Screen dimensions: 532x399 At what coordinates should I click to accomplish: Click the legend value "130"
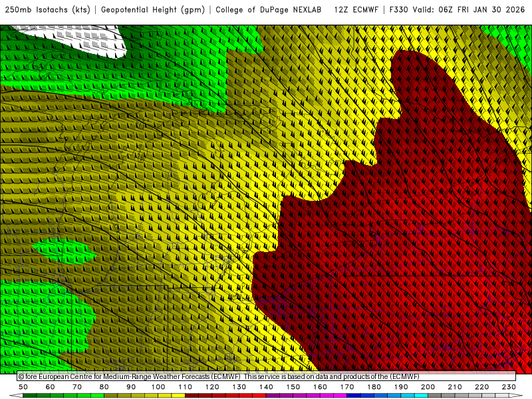coord(239,387)
